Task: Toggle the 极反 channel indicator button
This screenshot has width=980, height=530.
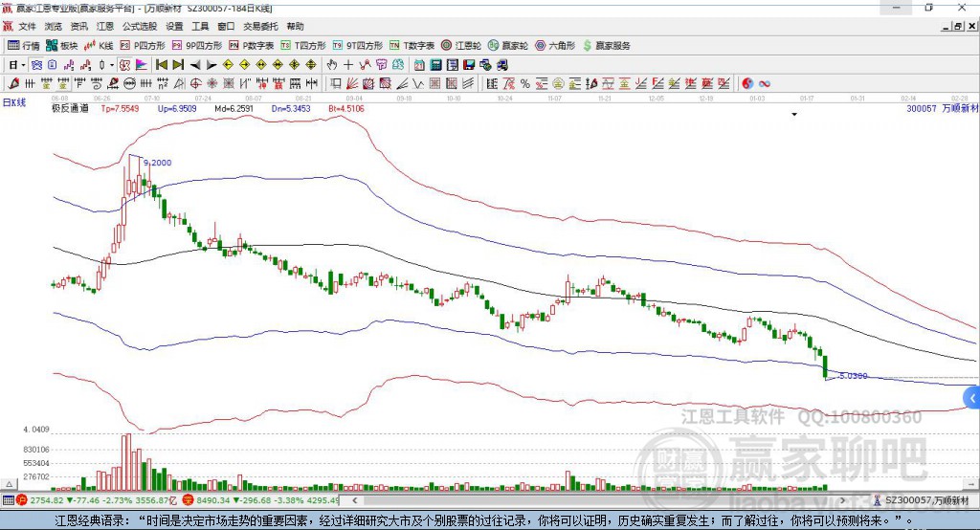Action: [125, 65]
